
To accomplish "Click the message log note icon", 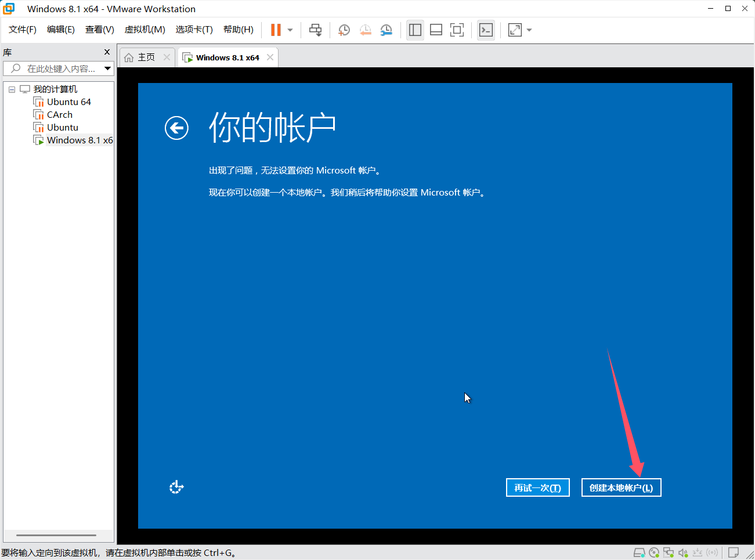I will pos(734,552).
